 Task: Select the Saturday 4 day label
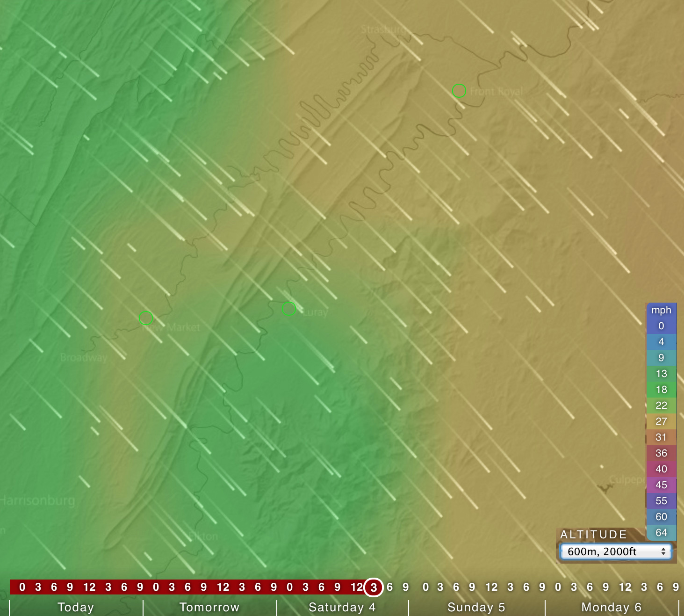tap(342, 607)
